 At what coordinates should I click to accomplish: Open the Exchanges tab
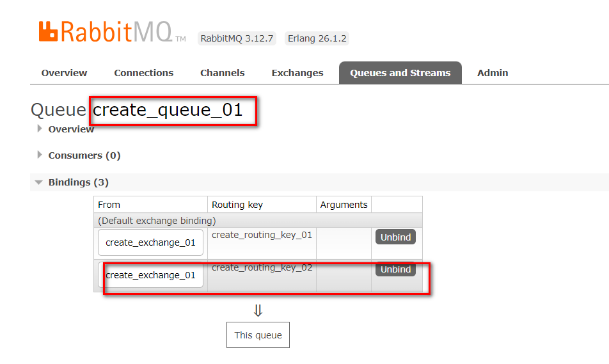pyautogui.click(x=297, y=73)
